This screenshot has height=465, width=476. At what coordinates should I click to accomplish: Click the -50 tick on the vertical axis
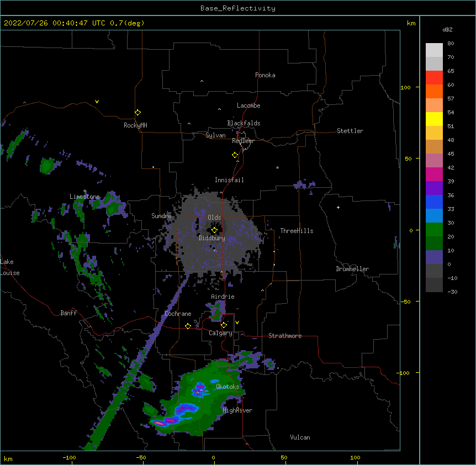pyautogui.click(x=405, y=302)
